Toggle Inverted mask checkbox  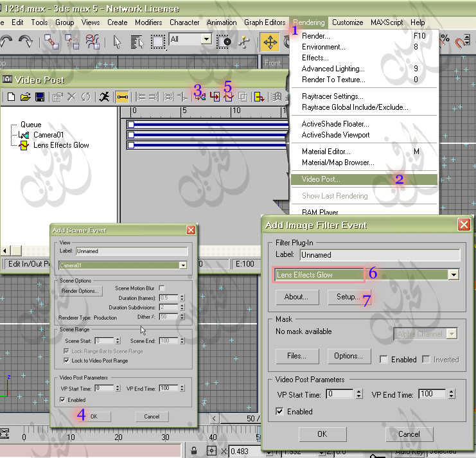coord(426,359)
